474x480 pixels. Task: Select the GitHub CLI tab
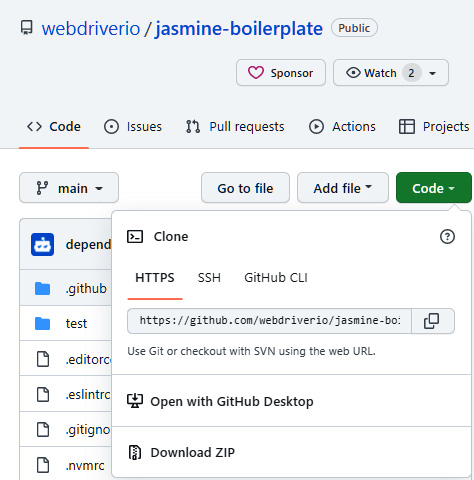point(276,278)
